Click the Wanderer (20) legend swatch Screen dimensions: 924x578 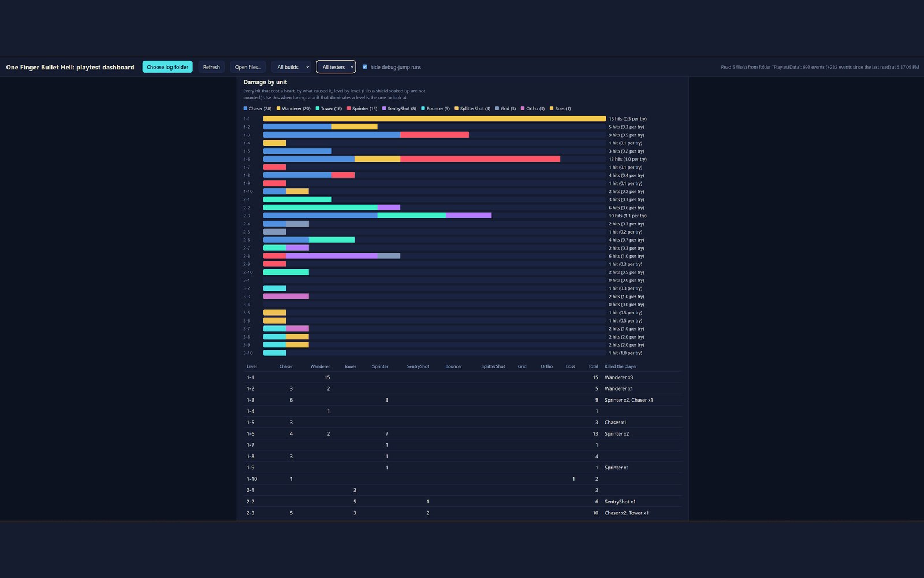pyautogui.click(x=278, y=109)
